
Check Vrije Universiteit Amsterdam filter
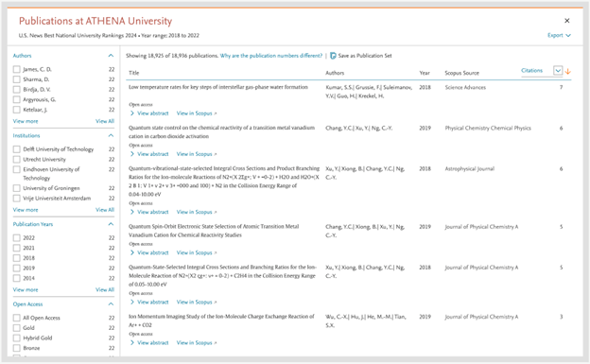[x=17, y=199]
